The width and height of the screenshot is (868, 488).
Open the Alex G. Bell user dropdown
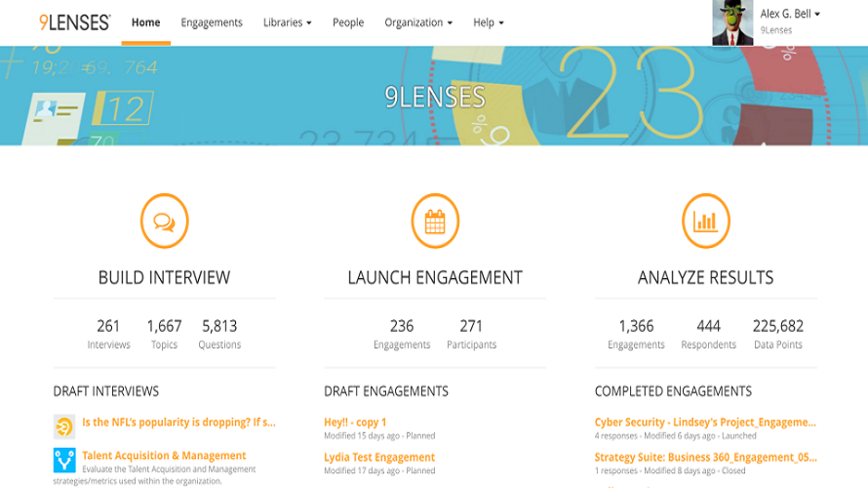point(790,14)
